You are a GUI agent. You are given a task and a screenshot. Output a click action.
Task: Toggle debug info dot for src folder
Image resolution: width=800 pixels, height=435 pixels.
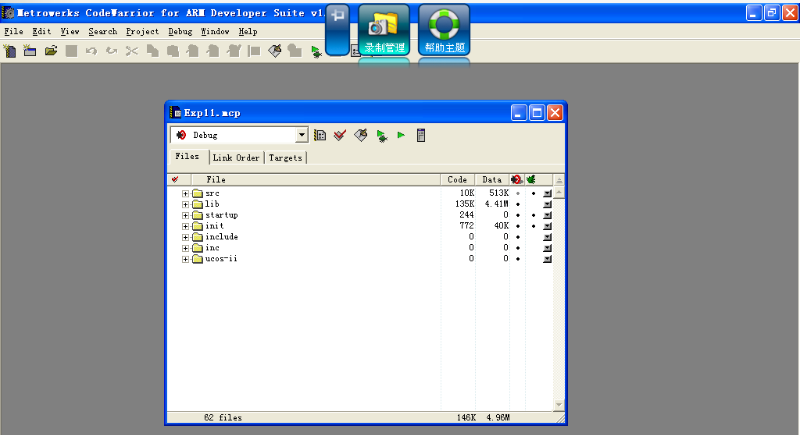click(x=533, y=194)
